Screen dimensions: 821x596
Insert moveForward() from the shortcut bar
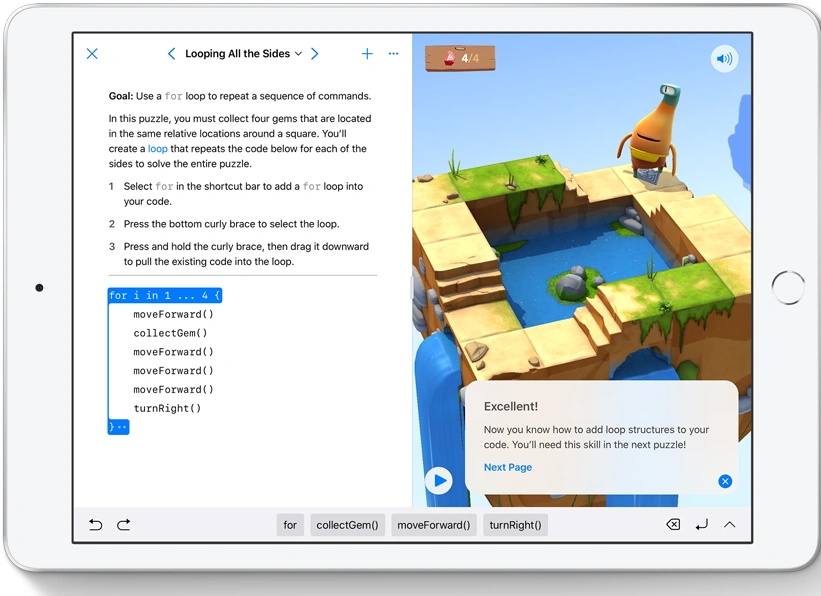[x=434, y=525]
